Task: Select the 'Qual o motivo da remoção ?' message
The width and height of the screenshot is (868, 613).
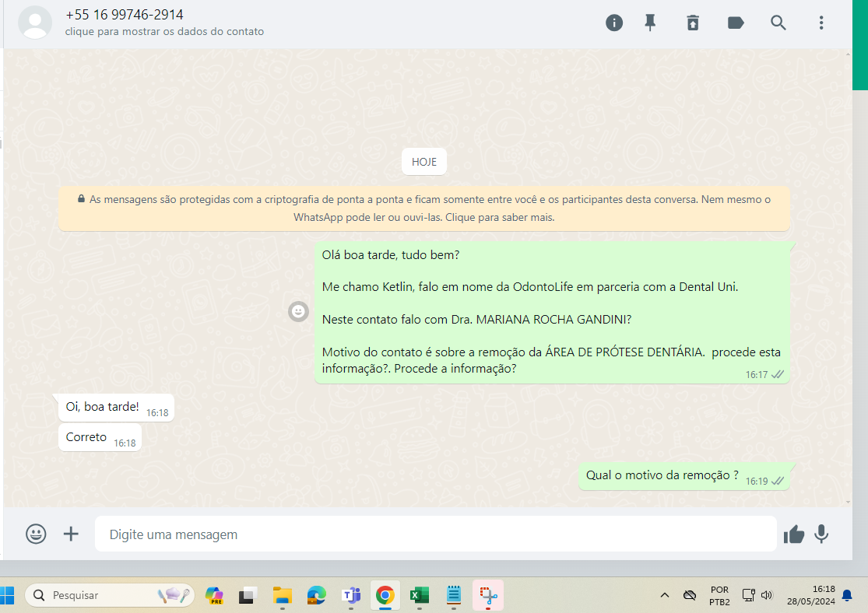Action: (x=684, y=476)
